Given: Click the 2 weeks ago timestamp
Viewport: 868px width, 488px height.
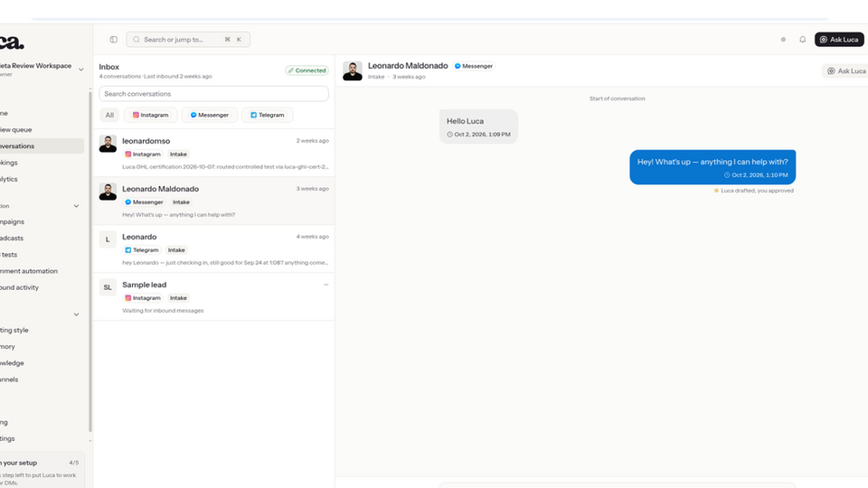Looking at the screenshot, I should click(312, 141).
